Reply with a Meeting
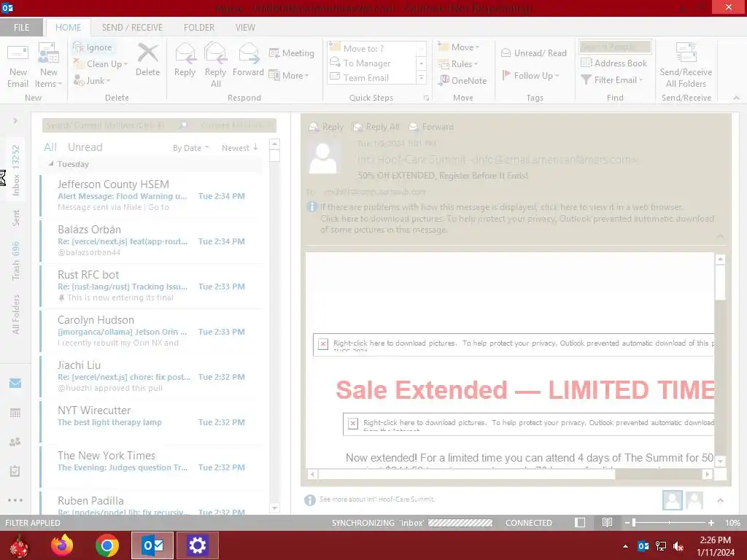747x560 pixels. click(x=292, y=52)
